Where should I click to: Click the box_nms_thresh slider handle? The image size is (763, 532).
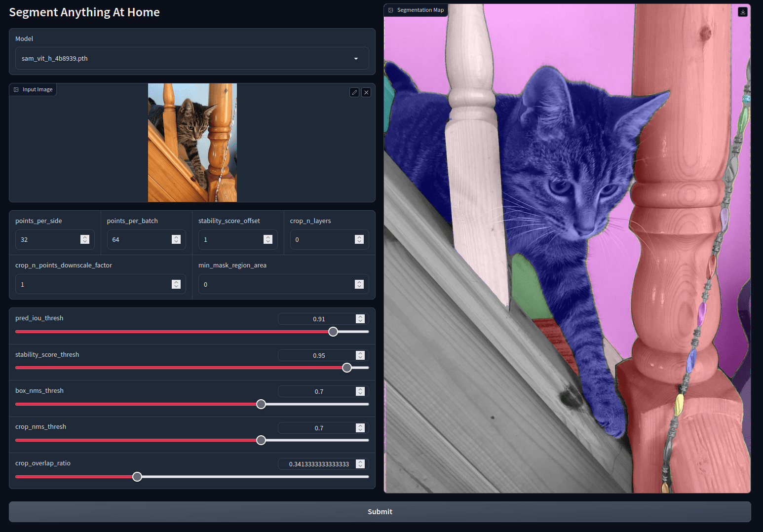[261, 404]
